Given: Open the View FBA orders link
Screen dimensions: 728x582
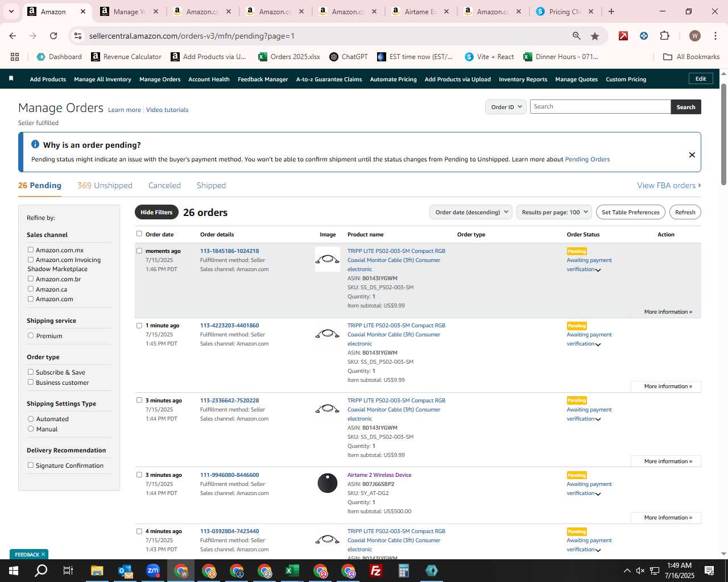Looking at the screenshot, I should click(x=669, y=185).
